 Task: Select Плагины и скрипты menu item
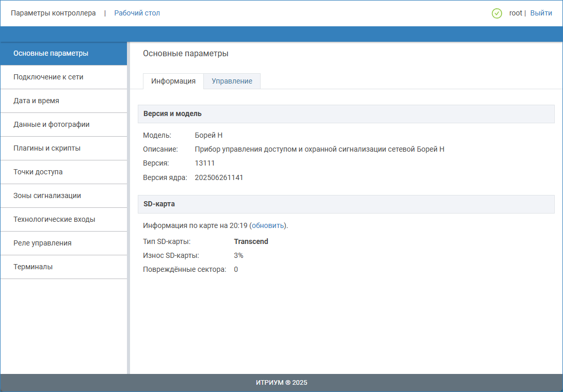pos(63,148)
